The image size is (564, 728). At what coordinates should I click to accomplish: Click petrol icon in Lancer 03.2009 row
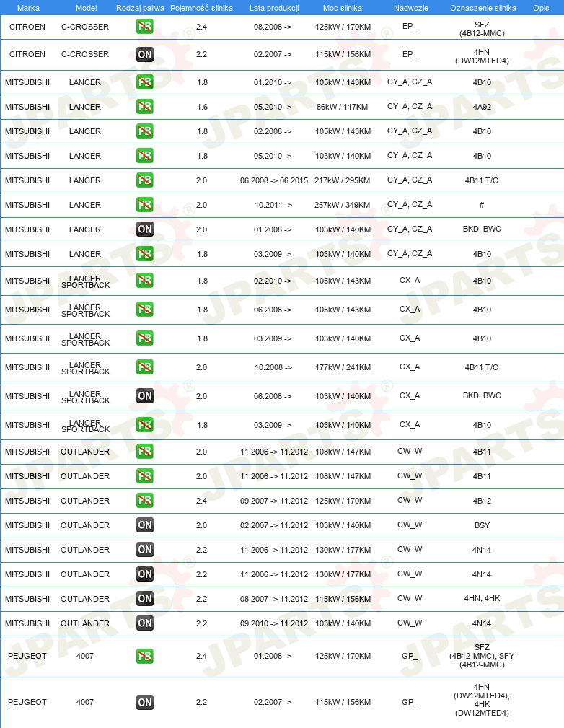click(x=145, y=254)
